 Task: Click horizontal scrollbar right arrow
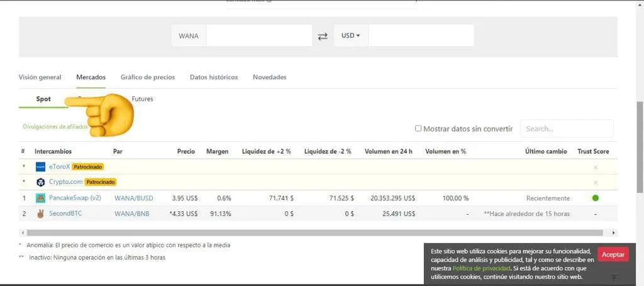(614, 233)
